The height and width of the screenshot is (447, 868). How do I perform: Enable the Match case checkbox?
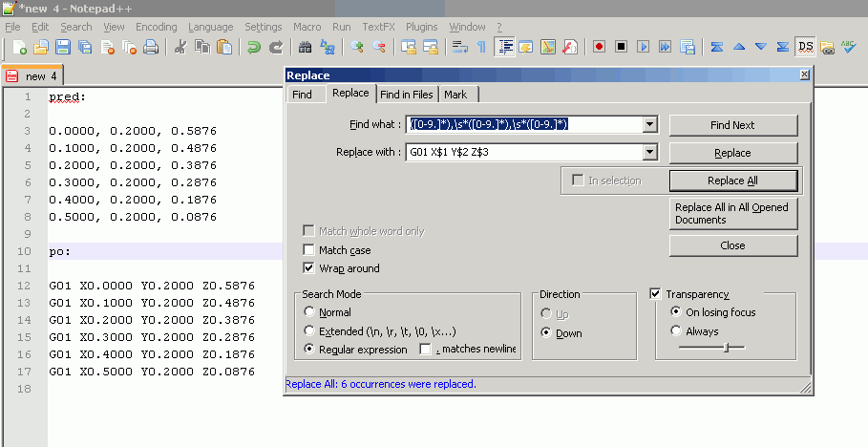click(x=309, y=250)
